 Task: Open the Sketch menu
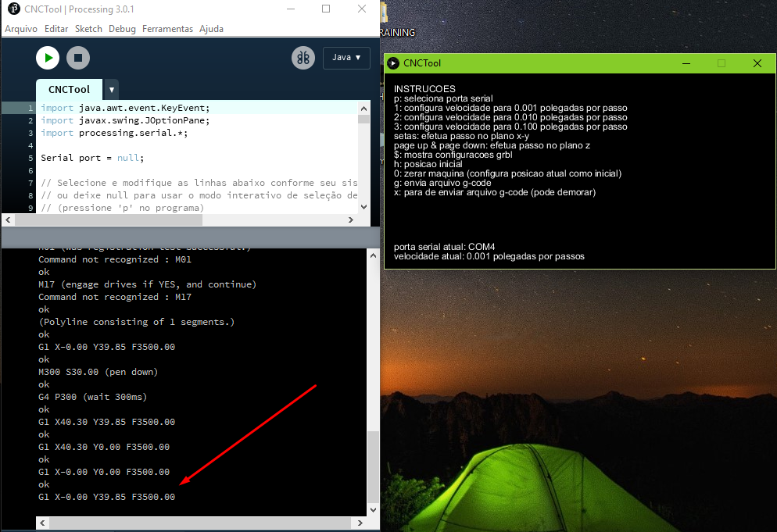click(x=88, y=29)
